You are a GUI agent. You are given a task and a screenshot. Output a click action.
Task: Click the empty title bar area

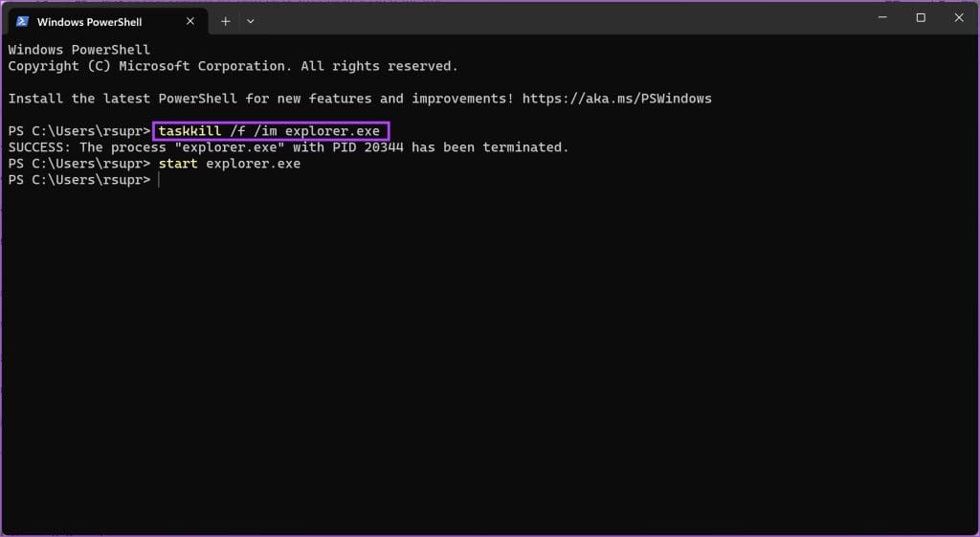[555, 19]
